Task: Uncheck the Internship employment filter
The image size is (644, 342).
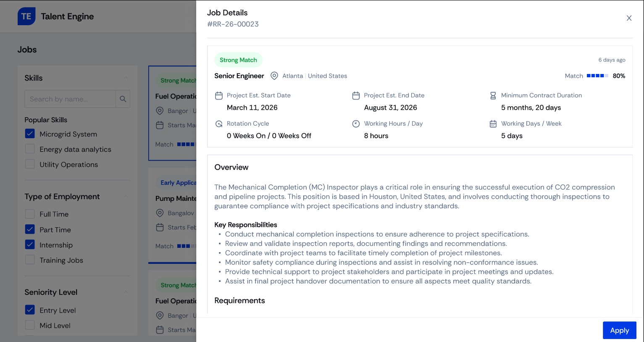Action: 30,244
